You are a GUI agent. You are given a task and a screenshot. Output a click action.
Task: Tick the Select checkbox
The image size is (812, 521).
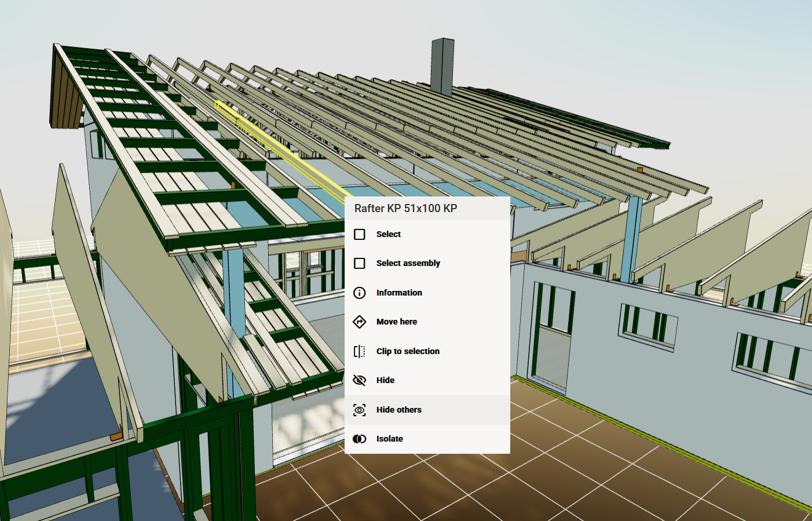tap(359, 234)
